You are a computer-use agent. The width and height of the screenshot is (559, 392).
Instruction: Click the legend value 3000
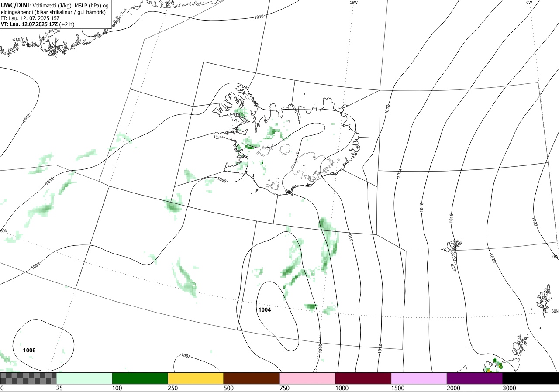[509, 388]
